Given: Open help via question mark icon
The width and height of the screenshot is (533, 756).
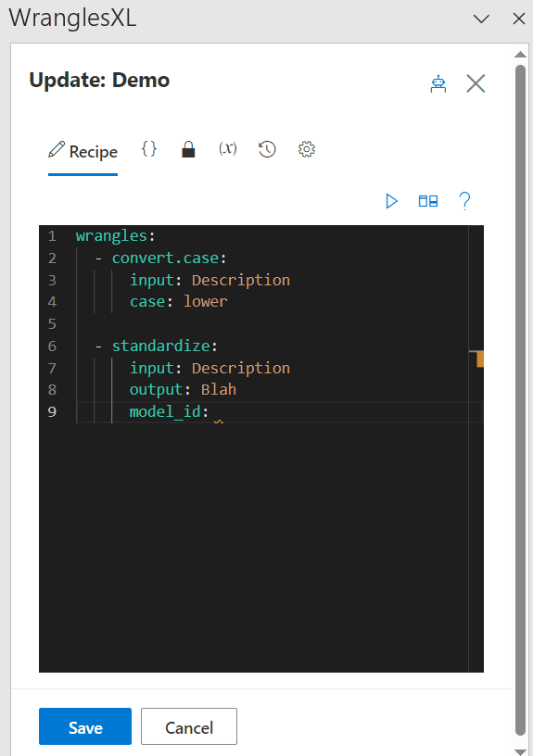Looking at the screenshot, I should click(x=464, y=200).
